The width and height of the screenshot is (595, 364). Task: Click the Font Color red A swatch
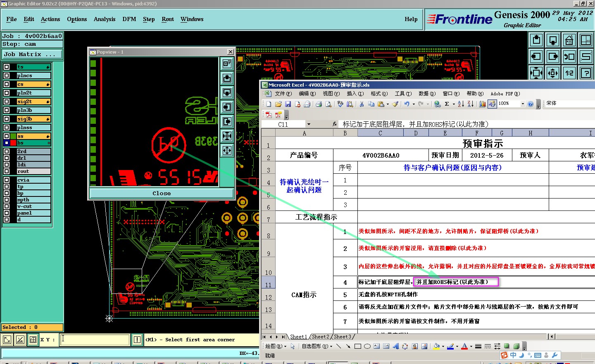coord(464,346)
